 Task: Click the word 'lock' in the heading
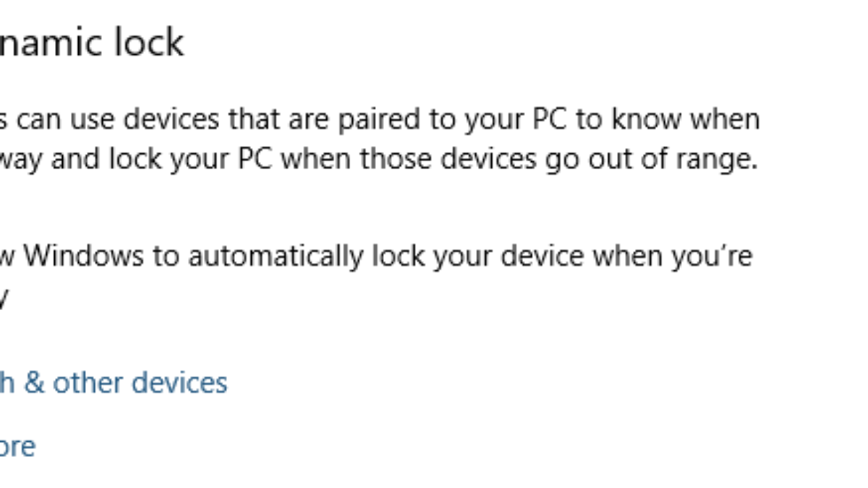pyautogui.click(x=149, y=43)
